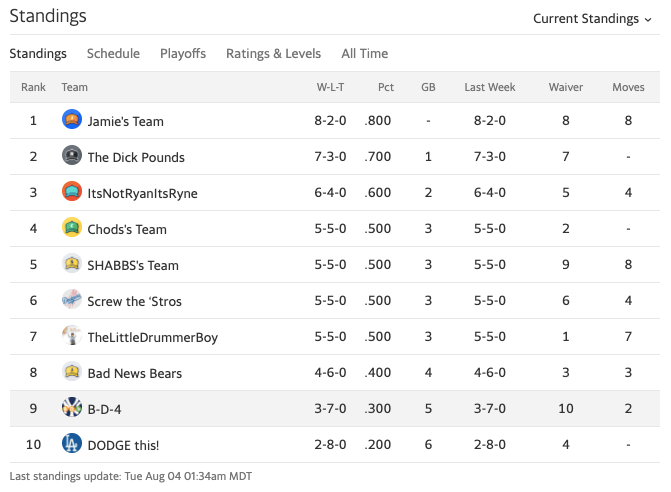Viewport: 671px width, 492px height.
Task: Click TheLittleDrummerBoy team avatar
Action: click(x=72, y=336)
